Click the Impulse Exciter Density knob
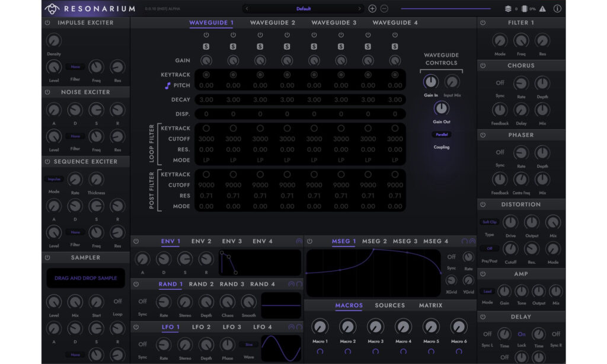The height and width of the screenshot is (364, 607). pyautogui.click(x=54, y=40)
